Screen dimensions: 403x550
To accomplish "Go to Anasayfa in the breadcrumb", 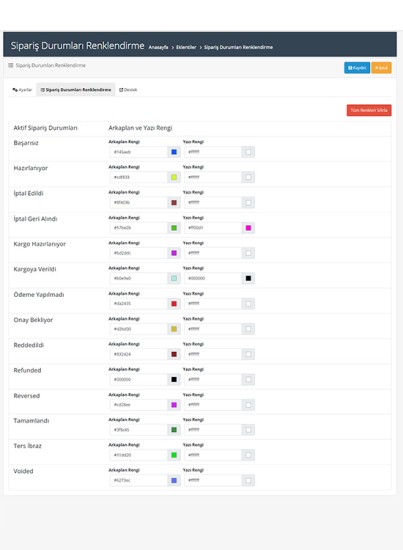I will (158, 47).
